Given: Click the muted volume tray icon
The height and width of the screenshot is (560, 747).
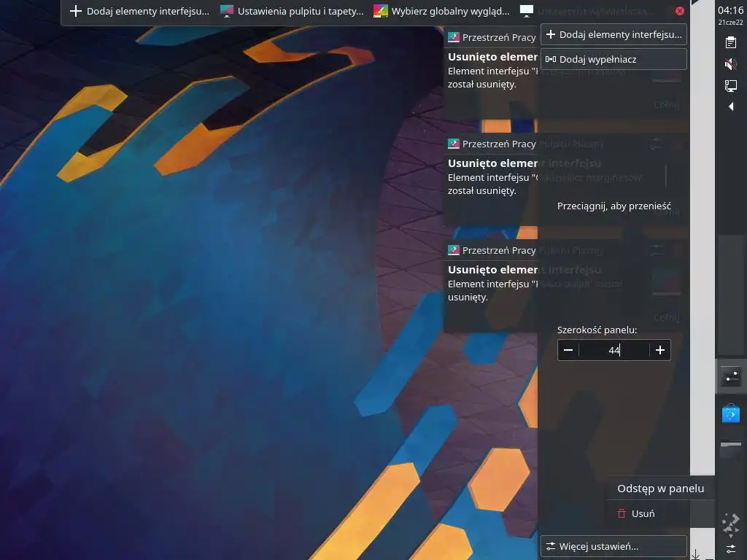Looking at the screenshot, I should pos(731,64).
